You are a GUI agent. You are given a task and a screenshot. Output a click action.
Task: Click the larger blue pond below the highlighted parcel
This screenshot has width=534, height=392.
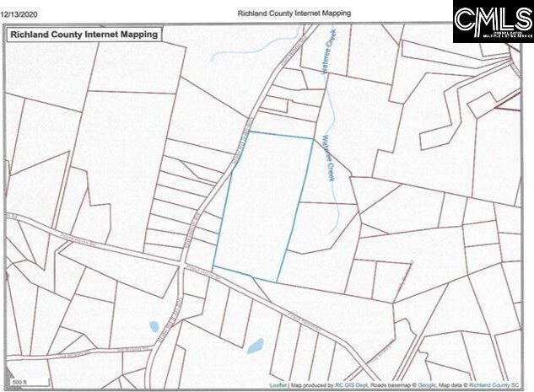point(255,346)
